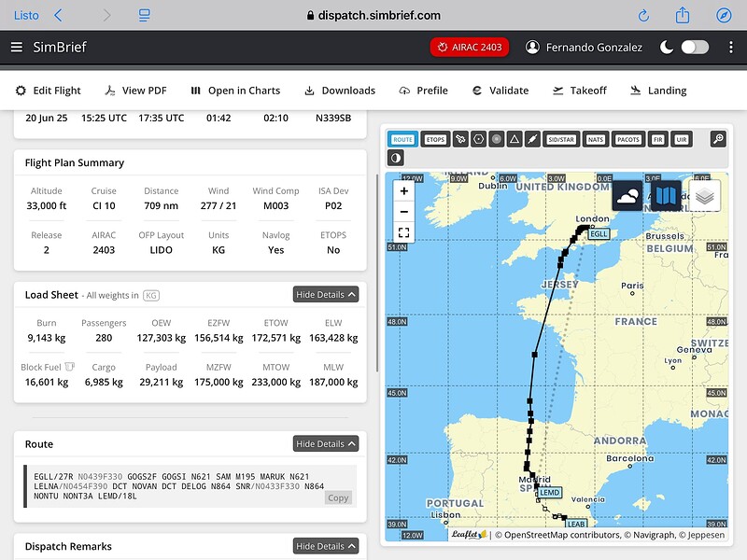The height and width of the screenshot is (560, 747).
Task: Open Fernando Gonzalez account profile
Action: click(x=585, y=48)
